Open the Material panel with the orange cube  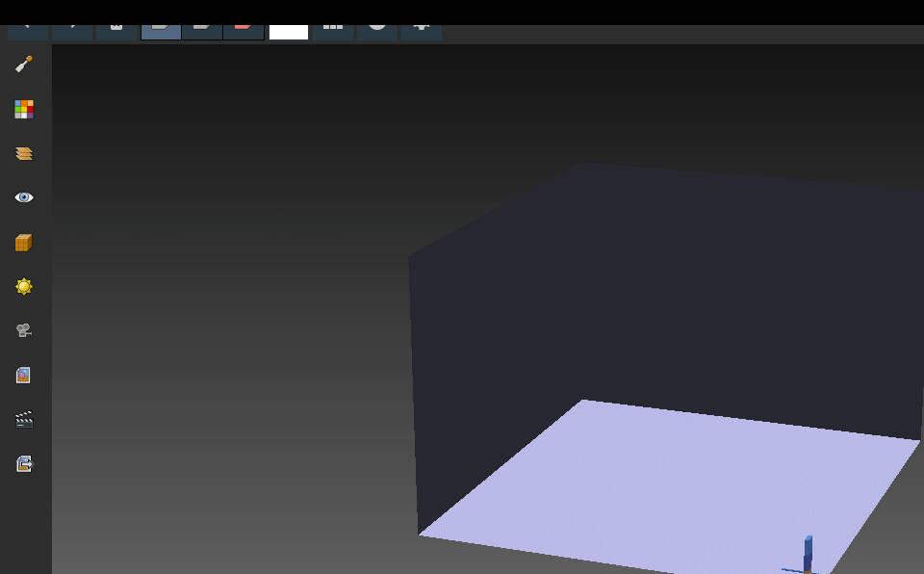[24, 243]
